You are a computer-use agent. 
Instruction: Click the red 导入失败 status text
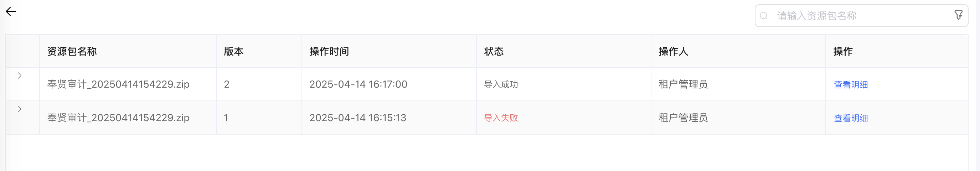click(501, 118)
